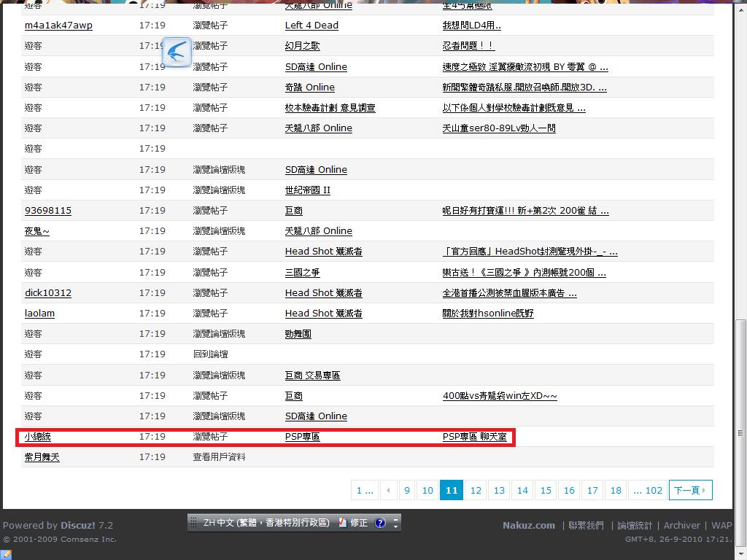The height and width of the screenshot is (560, 747).
Task: Go to page 12
Action: (476, 490)
